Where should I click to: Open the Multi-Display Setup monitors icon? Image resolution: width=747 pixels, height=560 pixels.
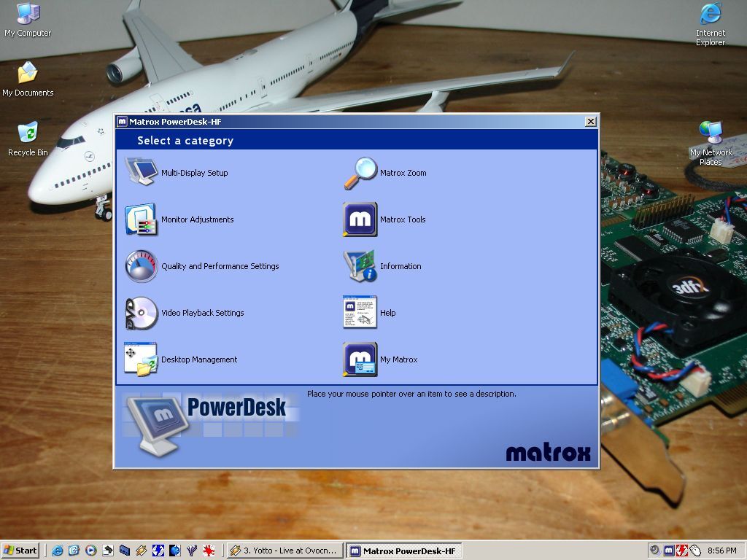click(141, 172)
